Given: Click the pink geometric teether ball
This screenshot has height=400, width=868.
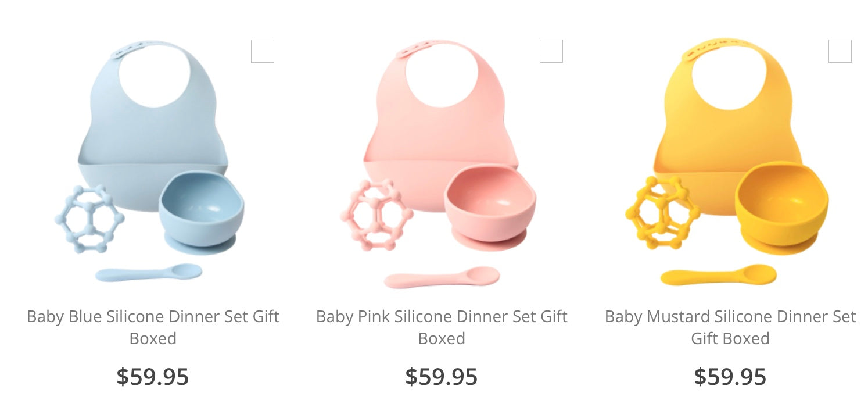Looking at the screenshot, I should click(376, 215).
